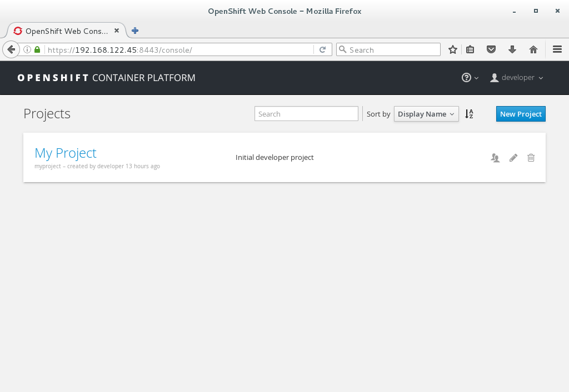Open the My Project link
Viewport: 569px width, 392px height.
(x=66, y=153)
